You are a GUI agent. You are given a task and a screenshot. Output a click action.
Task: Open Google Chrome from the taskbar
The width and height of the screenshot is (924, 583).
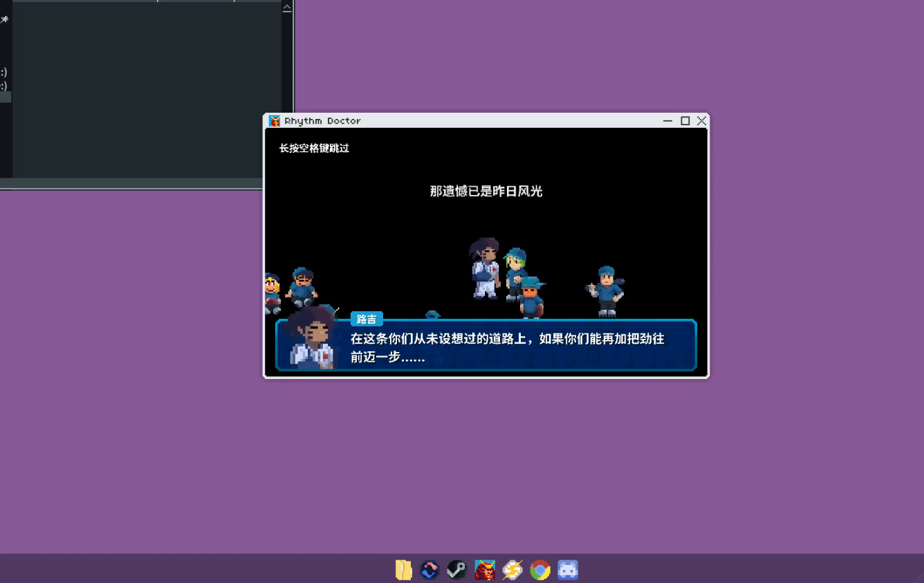[x=540, y=570]
